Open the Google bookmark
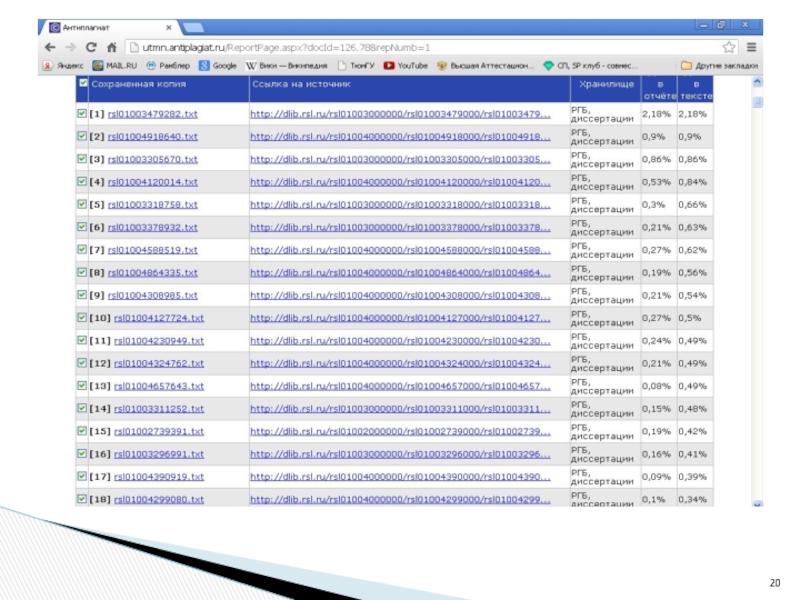This screenshot has height=600, width=800. pyautogui.click(x=217, y=65)
